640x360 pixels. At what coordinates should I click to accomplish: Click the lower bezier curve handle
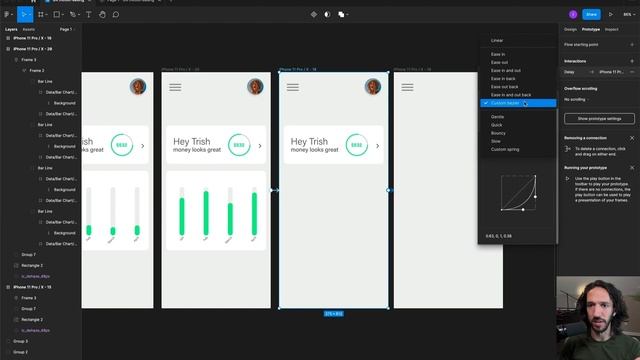point(523,210)
